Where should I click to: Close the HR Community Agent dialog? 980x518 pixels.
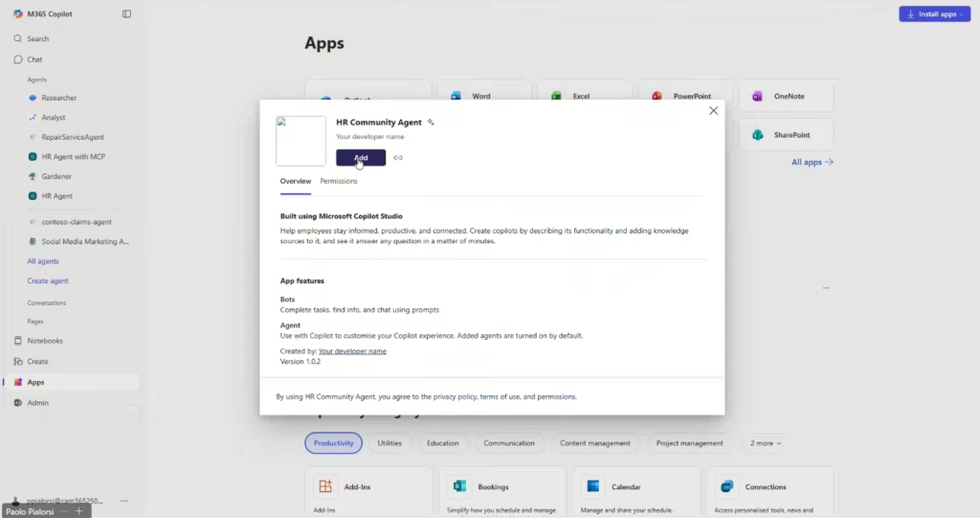click(713, 111)
